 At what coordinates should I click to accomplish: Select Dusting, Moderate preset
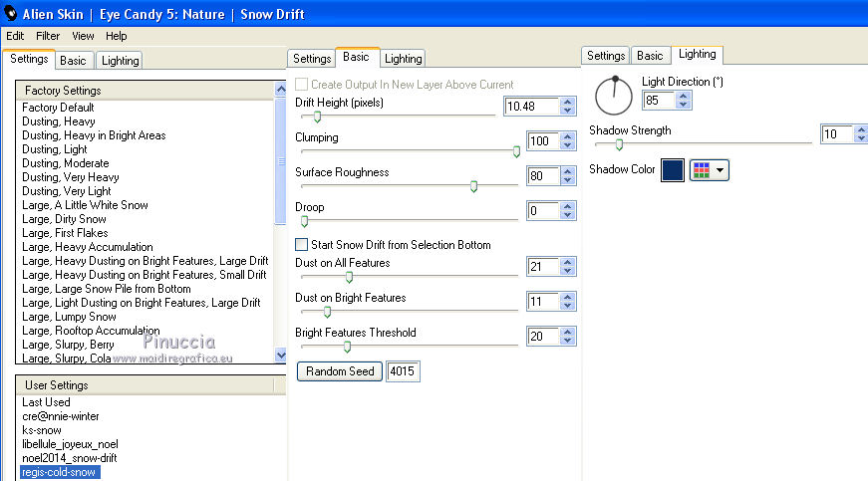pos(66,163)
